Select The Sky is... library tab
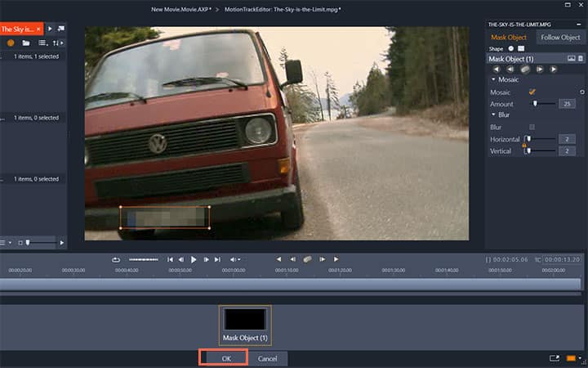This screenshot has width=588, height=368. pyautogui.click(x=17, y=29)
